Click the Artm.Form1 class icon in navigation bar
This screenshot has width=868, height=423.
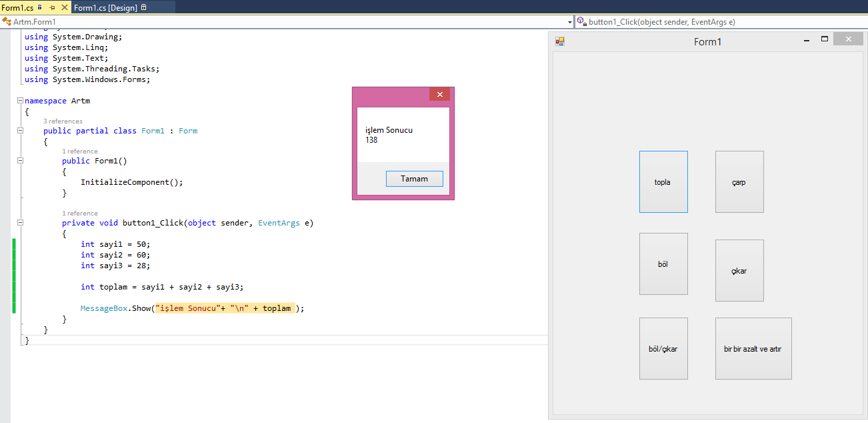(x=7, y=21)
